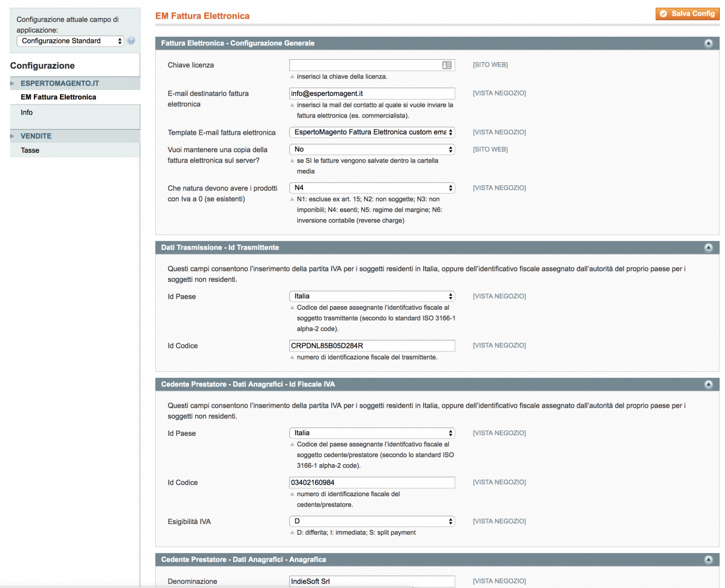The width and height of the screenshot is (725, 588).
Task: Click the Chiave licenza label
Action: tap(191, 65)
